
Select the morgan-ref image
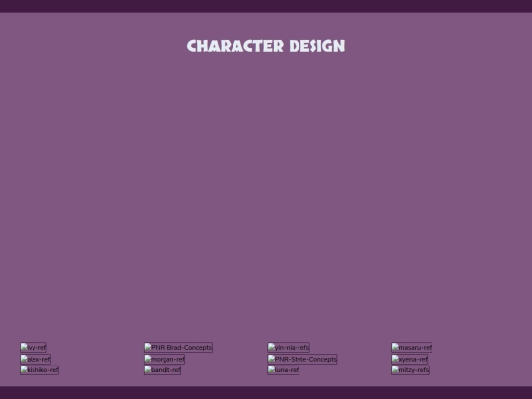pos(165,359)
